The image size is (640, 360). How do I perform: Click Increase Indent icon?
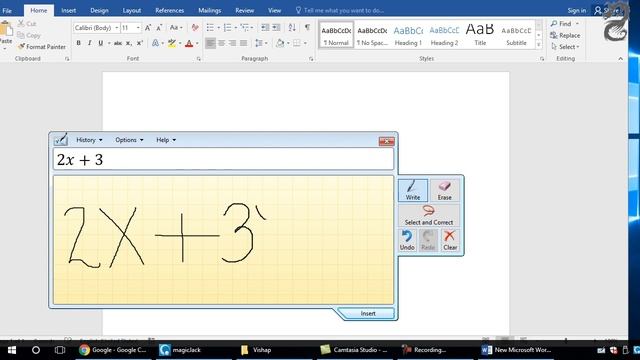click(276, 27)
